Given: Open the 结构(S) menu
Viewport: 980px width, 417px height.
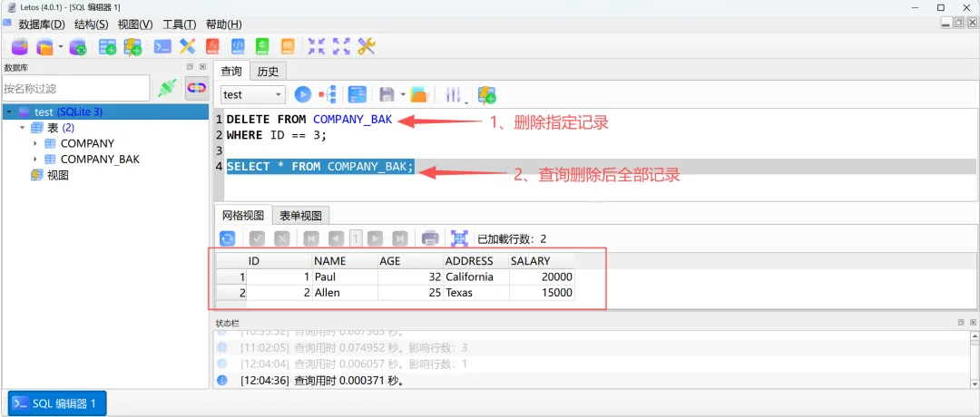Looking at the screenshot, I should [x=92, y=24].
